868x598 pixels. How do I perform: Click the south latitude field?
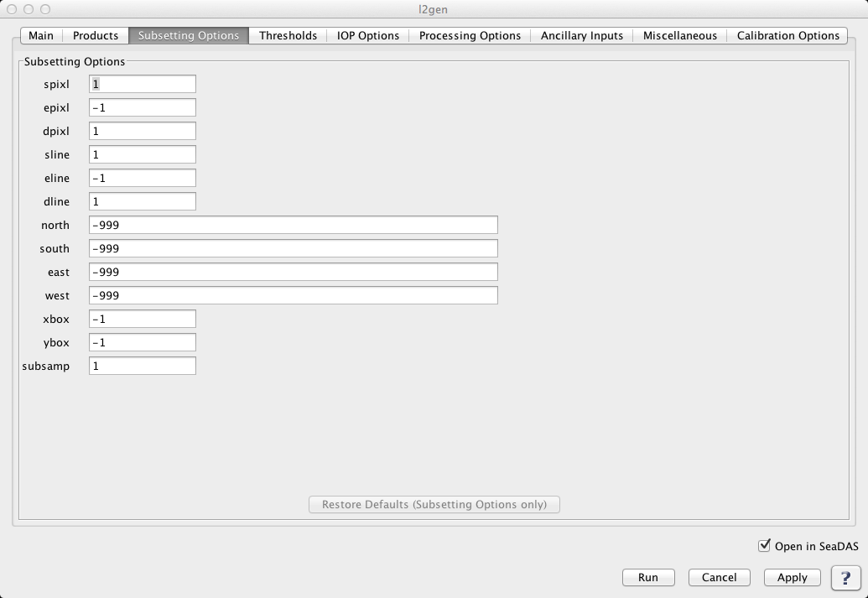tap(294, 248)
